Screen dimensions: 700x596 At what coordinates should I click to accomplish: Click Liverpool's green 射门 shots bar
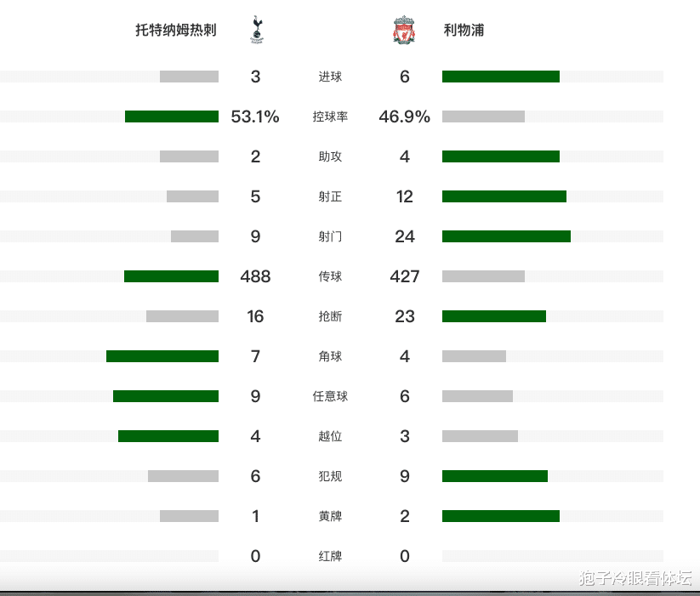tap(506, 236)
